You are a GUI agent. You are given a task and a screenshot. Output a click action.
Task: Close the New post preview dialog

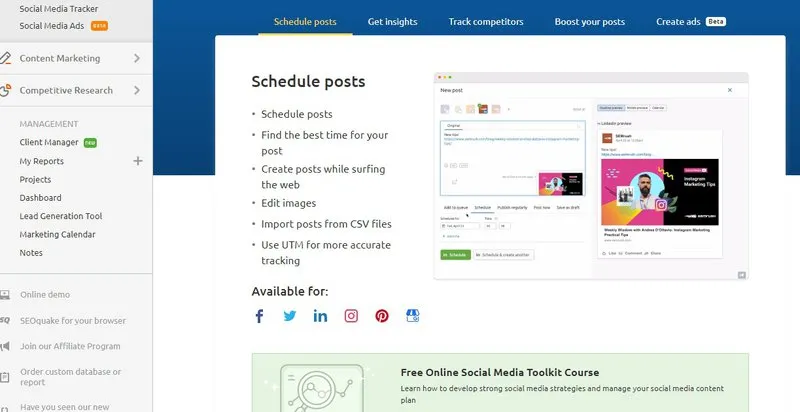730,90
